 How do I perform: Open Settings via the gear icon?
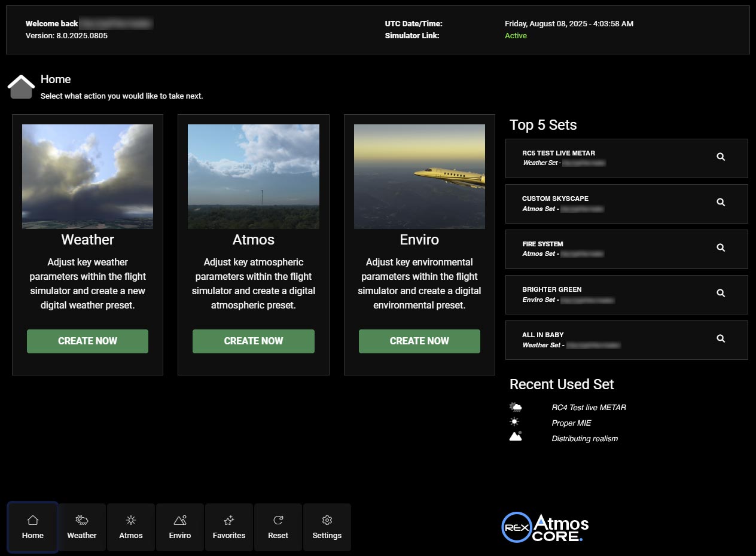327,520
